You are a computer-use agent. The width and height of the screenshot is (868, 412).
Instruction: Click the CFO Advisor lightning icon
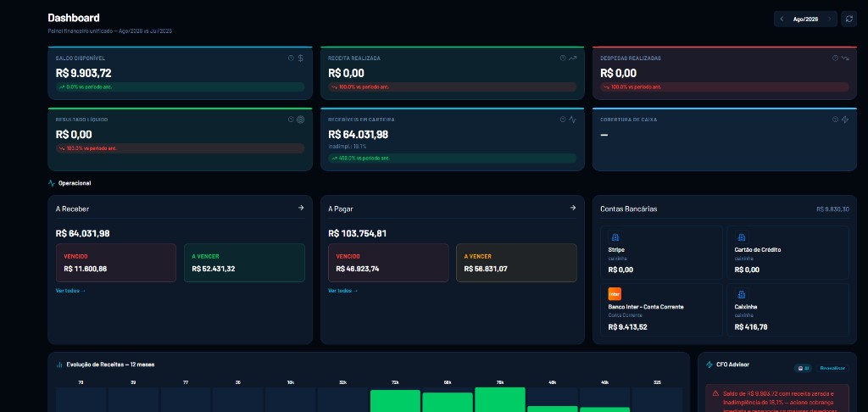click(709, 365)
